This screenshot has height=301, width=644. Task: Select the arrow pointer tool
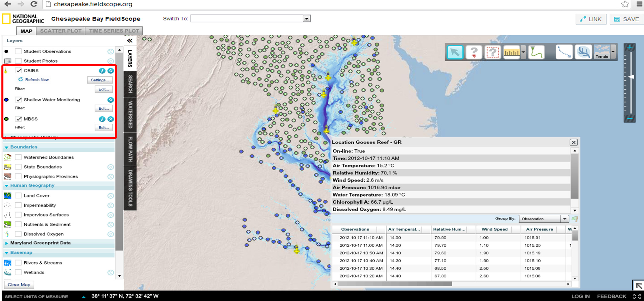tap(455, 52)
